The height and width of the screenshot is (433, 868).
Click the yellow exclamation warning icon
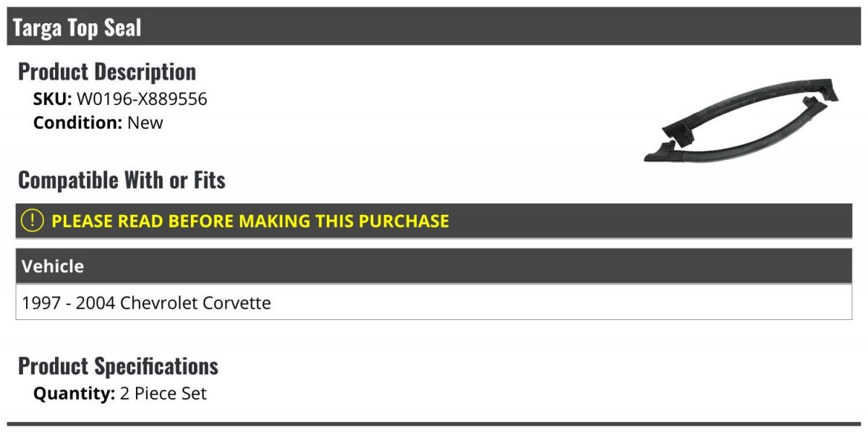(33, 220)
